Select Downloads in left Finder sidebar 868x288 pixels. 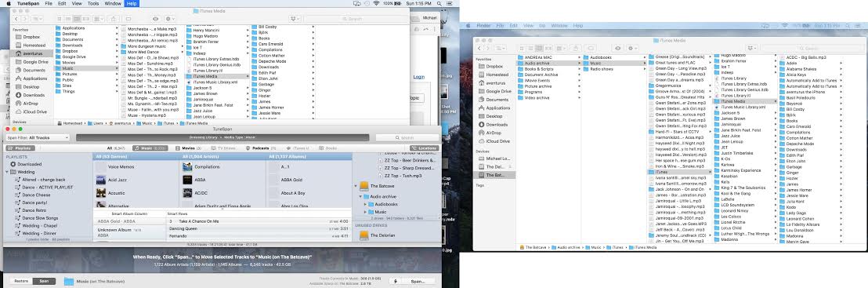[33, 95]
